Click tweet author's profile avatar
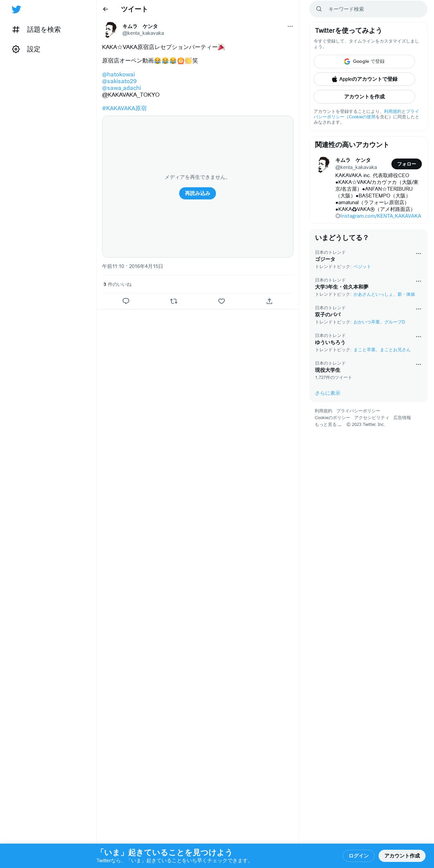 [110, 30]
